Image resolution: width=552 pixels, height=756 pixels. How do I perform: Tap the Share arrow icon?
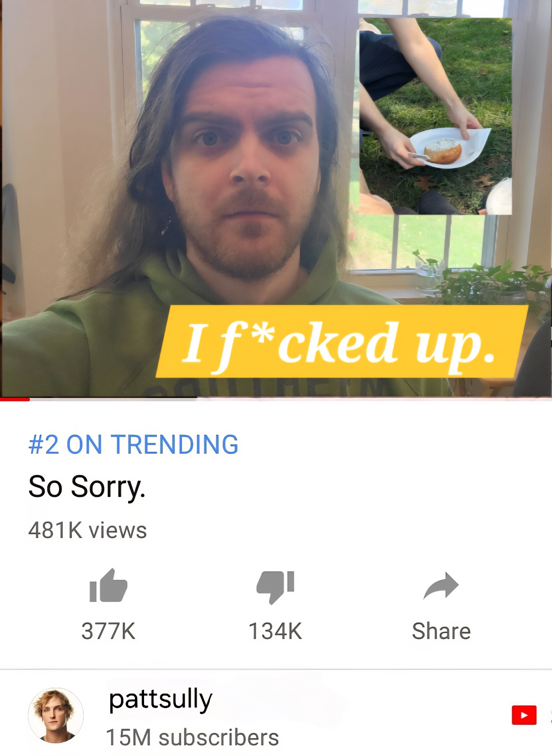click(441, 586)
